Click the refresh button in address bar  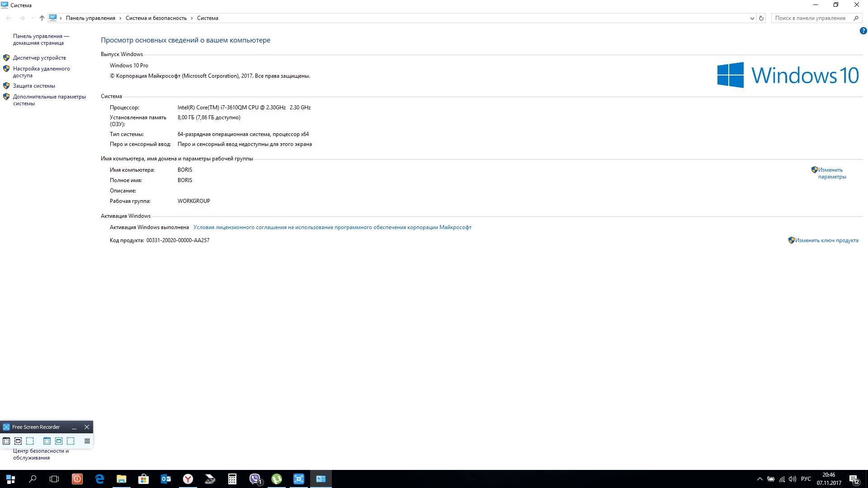pyautogui.click(x=761, y=18)
